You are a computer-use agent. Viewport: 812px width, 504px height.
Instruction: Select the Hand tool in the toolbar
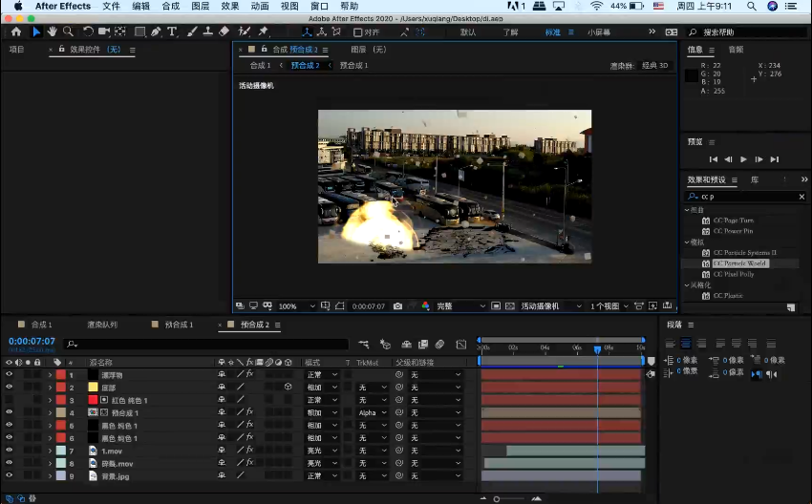(x=53, y=31)
